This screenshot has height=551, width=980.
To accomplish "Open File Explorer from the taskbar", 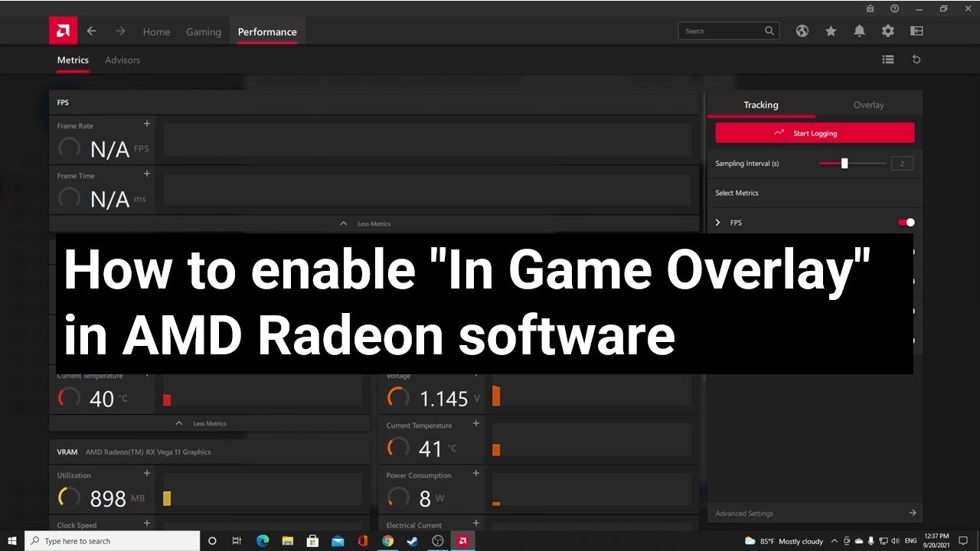I will click(x=288, y=541).
